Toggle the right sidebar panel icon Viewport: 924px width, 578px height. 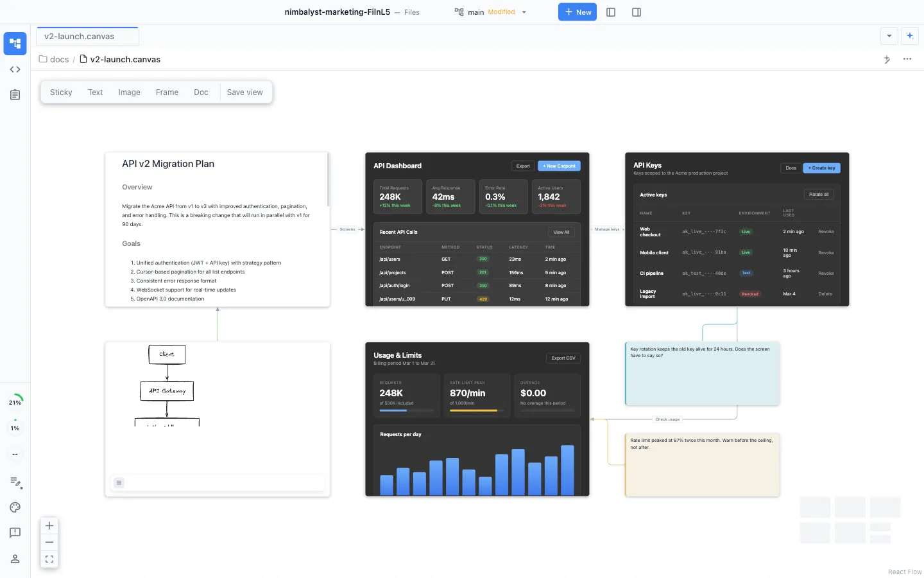[637, 12]
